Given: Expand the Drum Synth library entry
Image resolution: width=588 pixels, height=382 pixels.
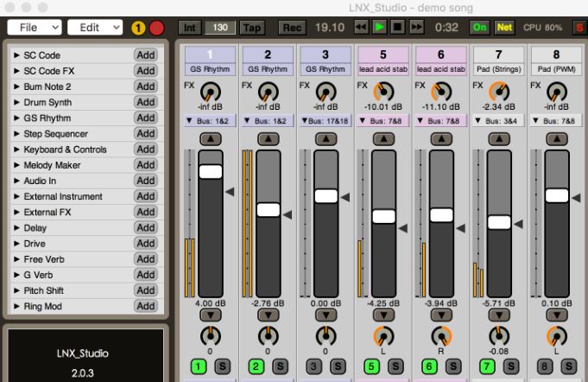Looking at the screenshot, I should pyautogui.click(x=16, y=102).
